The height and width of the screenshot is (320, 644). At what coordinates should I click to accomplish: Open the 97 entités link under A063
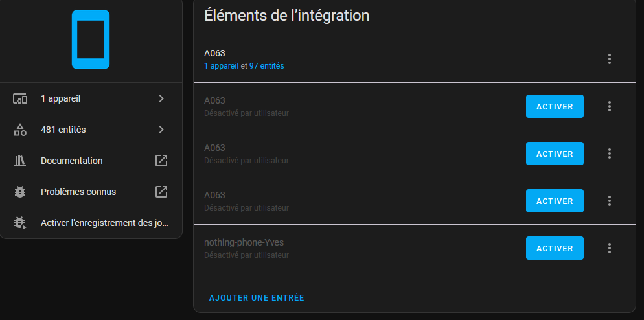(x=266, y=65)
